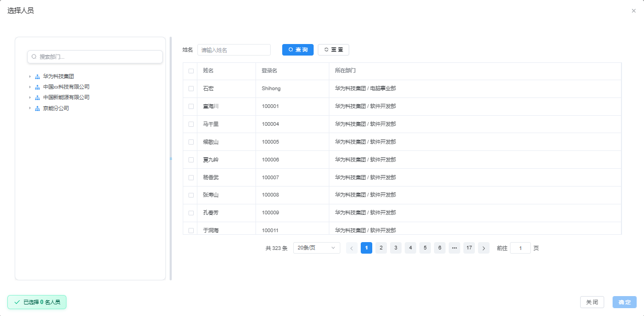Click the splitter handle between panels
644x316 pixels.
tap(171, 158)
